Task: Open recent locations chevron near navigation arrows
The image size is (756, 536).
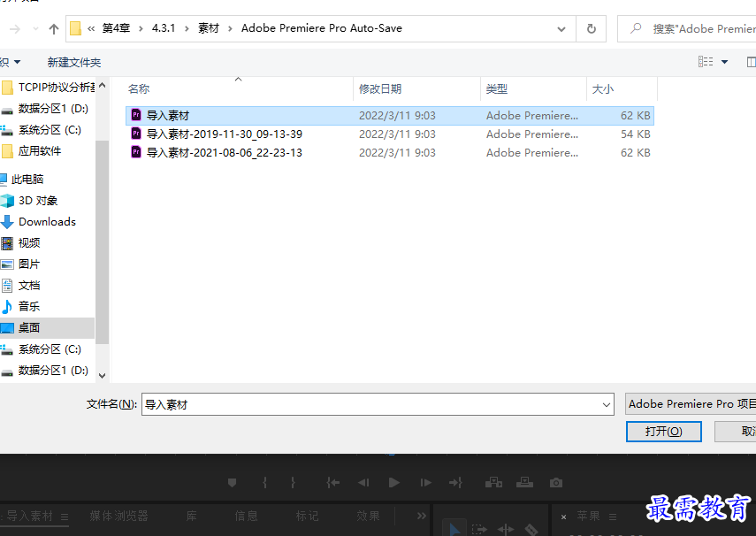Action: tap(35, 29)
